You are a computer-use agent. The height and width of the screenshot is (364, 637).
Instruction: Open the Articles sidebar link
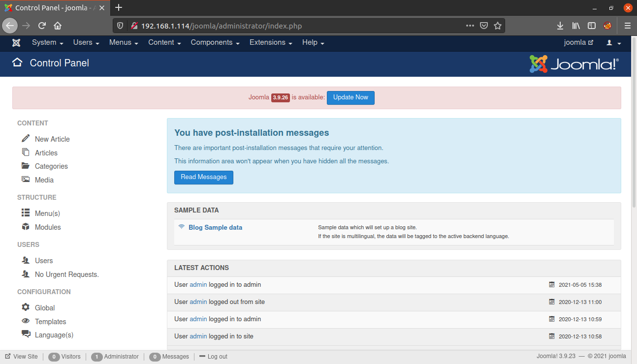click(x=46, y=153)
